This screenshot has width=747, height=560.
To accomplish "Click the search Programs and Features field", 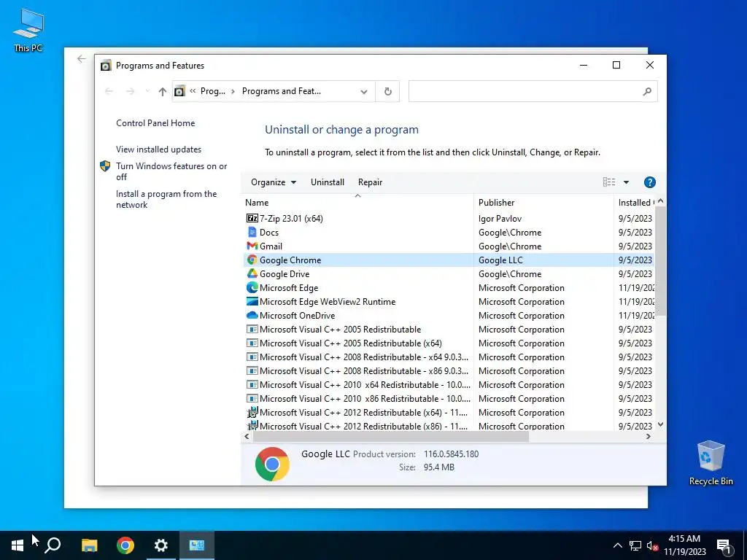I will point(533,91).
